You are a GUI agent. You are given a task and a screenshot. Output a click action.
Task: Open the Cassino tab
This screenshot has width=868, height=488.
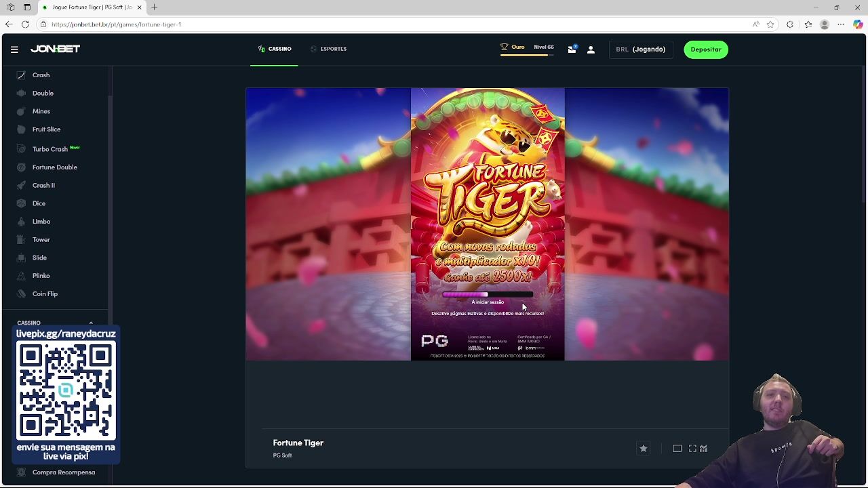[x=275, y=49]
